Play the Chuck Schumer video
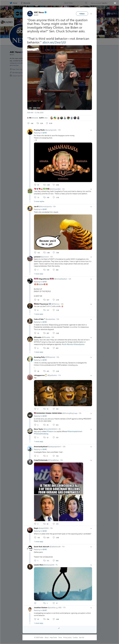Viewport: 119px width, 644px height. click(59, 77)
